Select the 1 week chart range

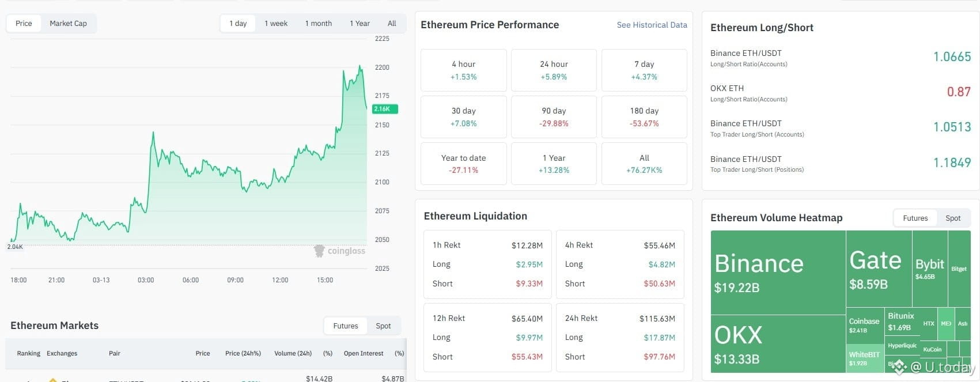(276, 23)
